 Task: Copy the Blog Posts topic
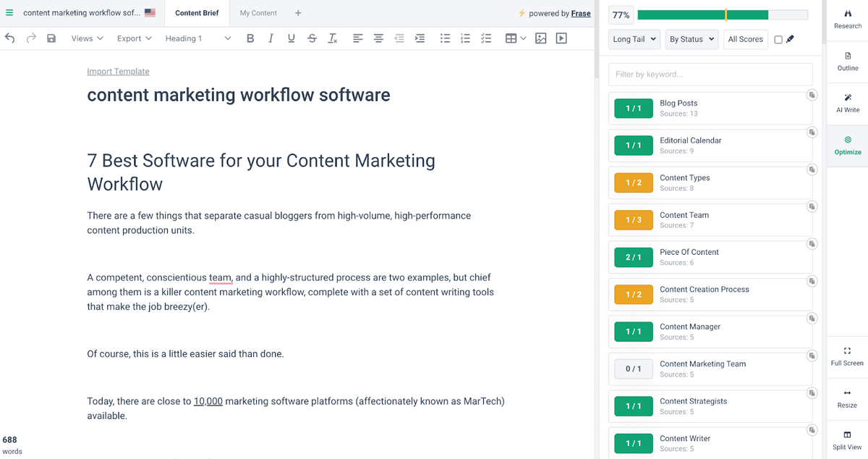tap(812, 95)
